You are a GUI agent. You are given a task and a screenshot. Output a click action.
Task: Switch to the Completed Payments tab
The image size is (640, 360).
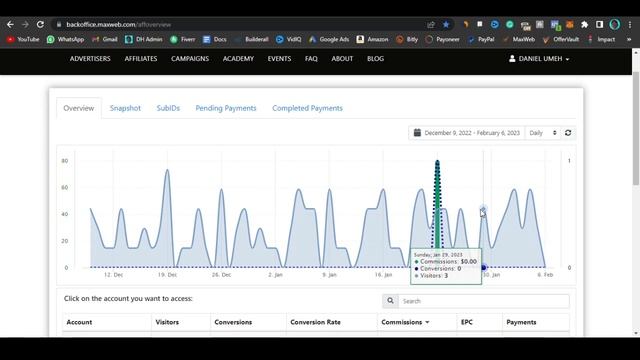(x=307, y=108)
